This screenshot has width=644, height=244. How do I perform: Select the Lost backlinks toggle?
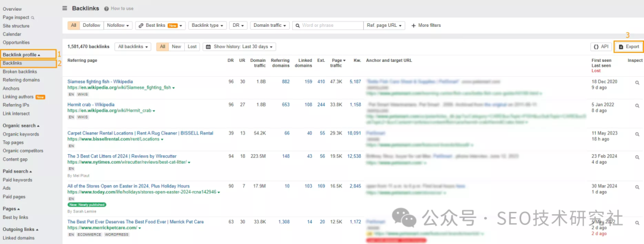pos(192,46)
